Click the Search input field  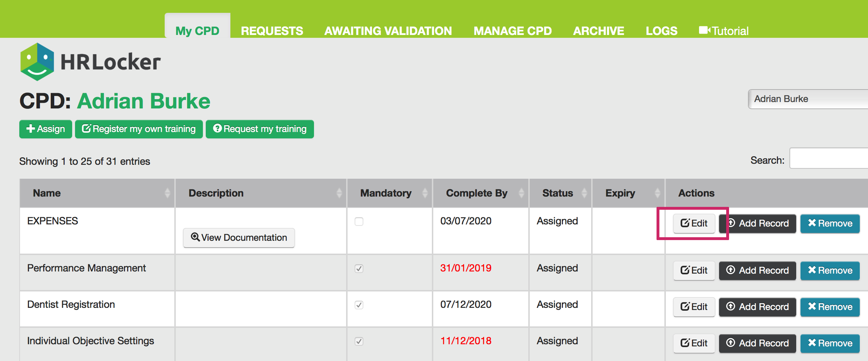829,158
